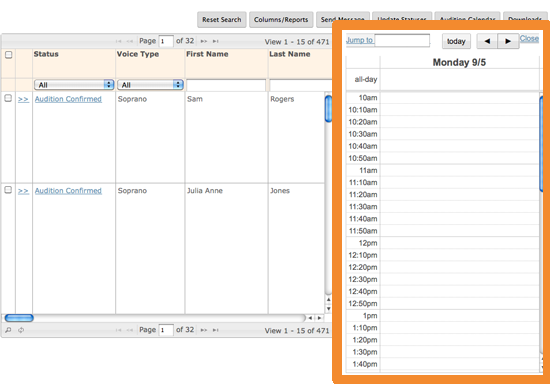
Task: Click the First Name filter field
Action: [226, 85]
